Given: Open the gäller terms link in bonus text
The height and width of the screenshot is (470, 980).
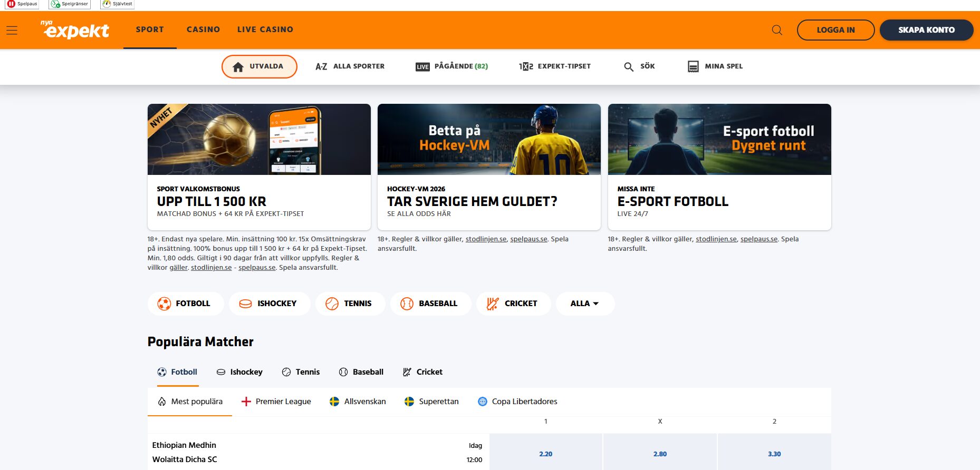Looking at the screenshot, I should [x=178, y=268].
